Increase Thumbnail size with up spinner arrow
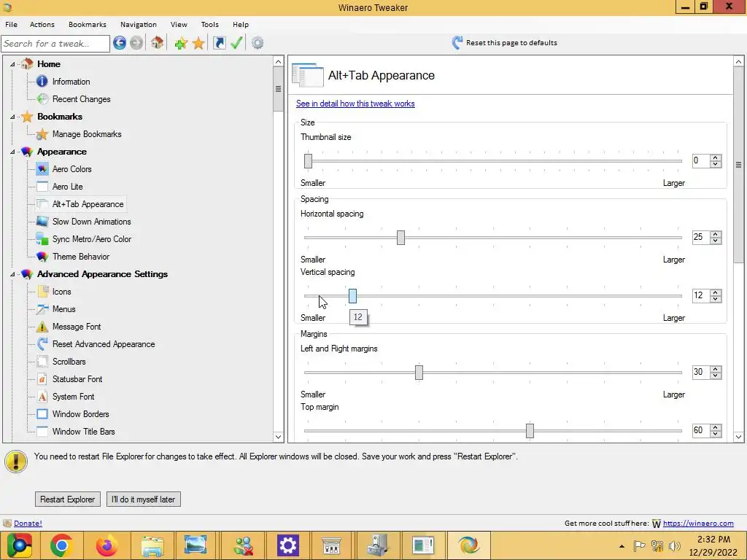Image resolution: width=747 pixels, height=560 pixels. 715,157
